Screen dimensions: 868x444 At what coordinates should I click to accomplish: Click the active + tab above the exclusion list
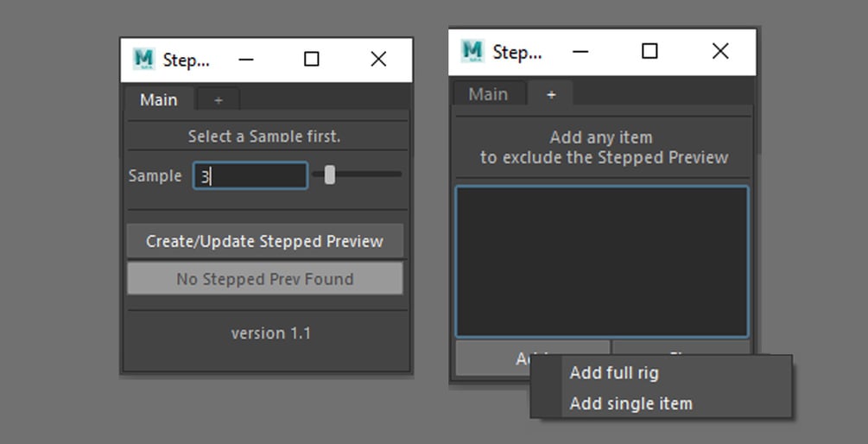click(x=551, y=94)
